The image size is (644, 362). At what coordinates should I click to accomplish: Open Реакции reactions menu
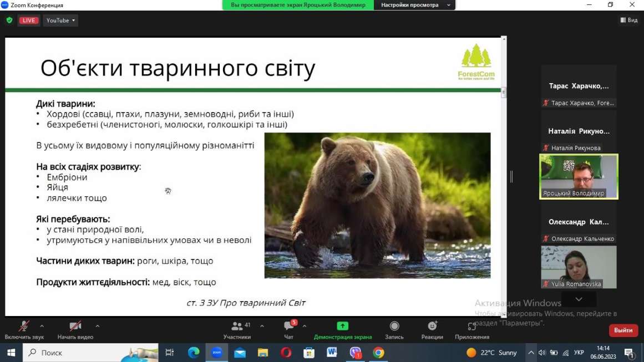432,330
